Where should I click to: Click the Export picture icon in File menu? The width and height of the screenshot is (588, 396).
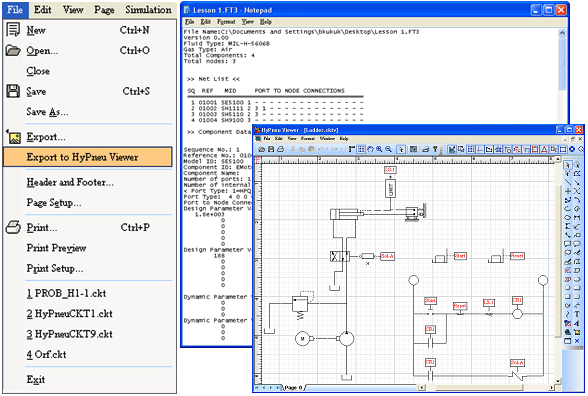coord(14,137)
